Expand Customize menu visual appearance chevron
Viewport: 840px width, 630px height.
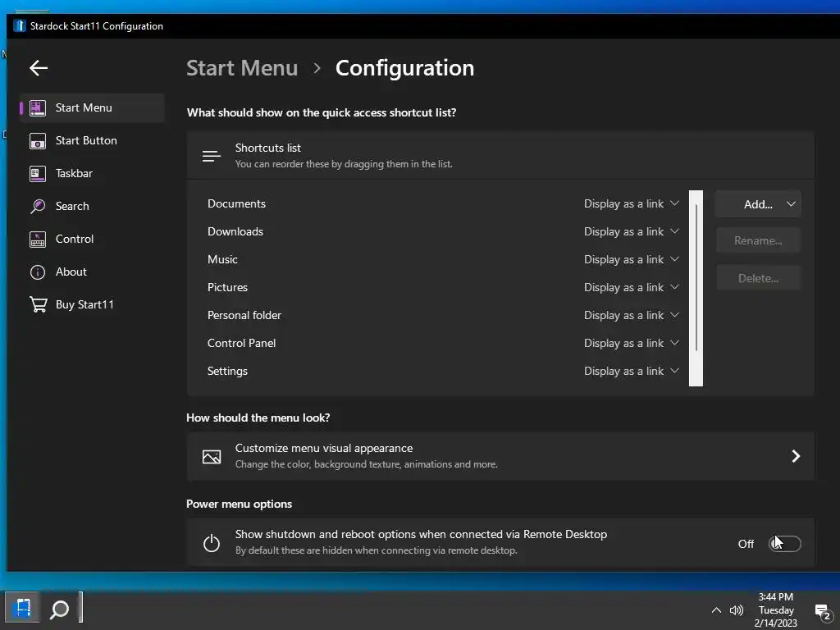pyautogui.click(x=796, y=456)
